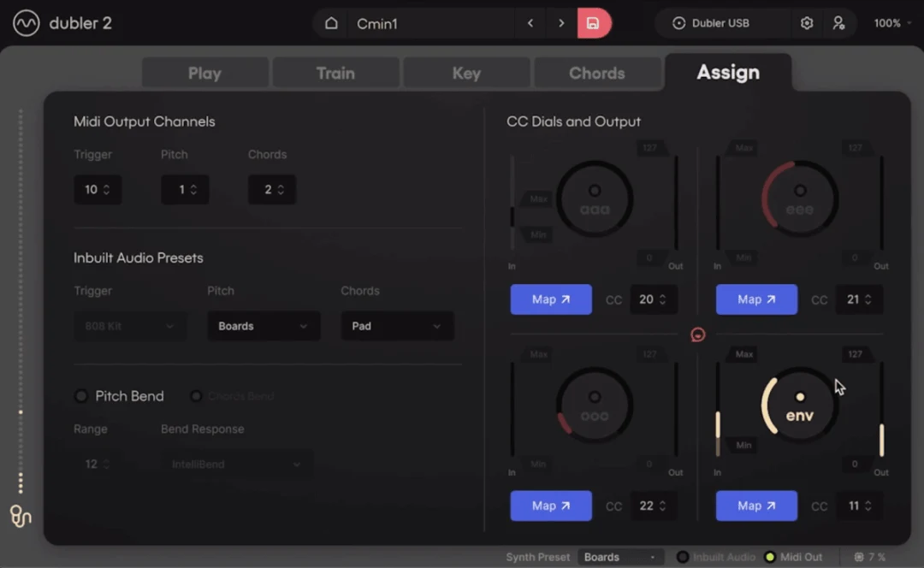Click Max handle on env dial
The height and width of the screenshot is (568, 924).
[741, 354]
